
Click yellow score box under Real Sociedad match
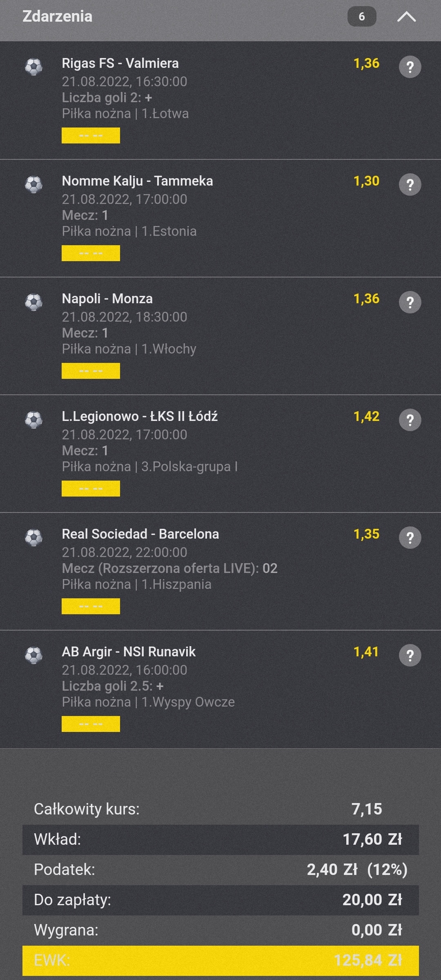pyautogui.click(x=91, y=606)
